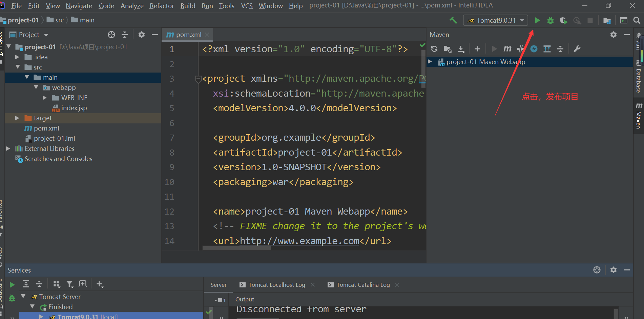Select index.jsp in the project tree

coord(74,108)
